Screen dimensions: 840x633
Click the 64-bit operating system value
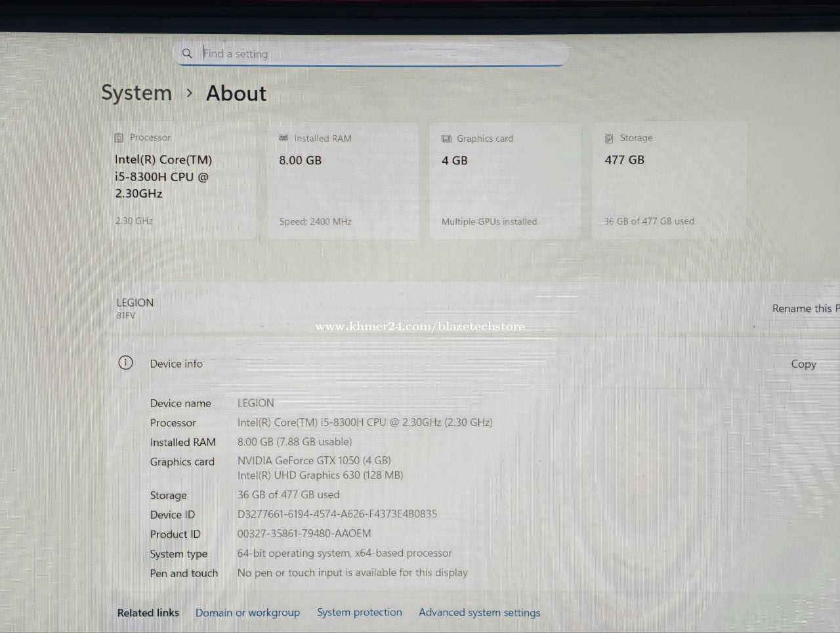coord(345,554)
